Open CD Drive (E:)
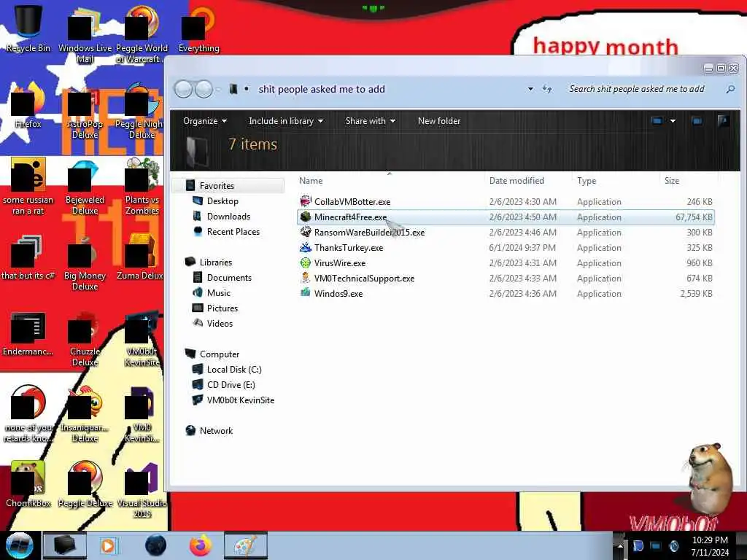 coord(231,385)
